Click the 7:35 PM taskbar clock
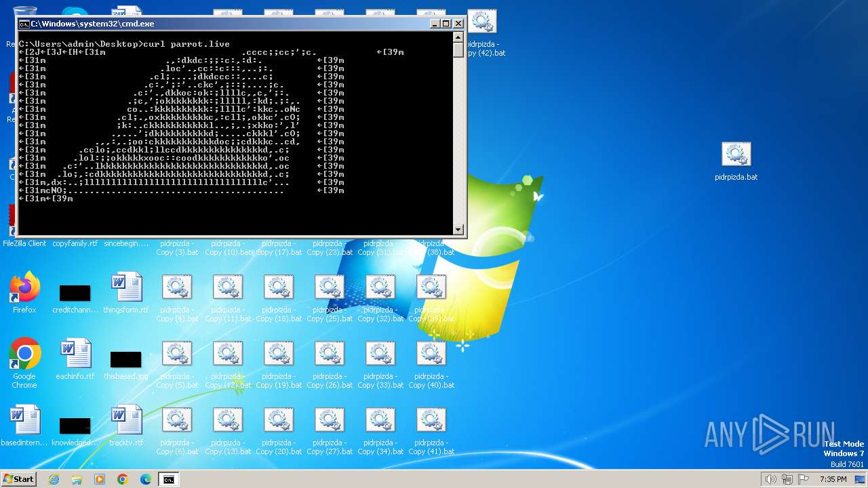This screenshot has width=868, height=488. (833, 479)
